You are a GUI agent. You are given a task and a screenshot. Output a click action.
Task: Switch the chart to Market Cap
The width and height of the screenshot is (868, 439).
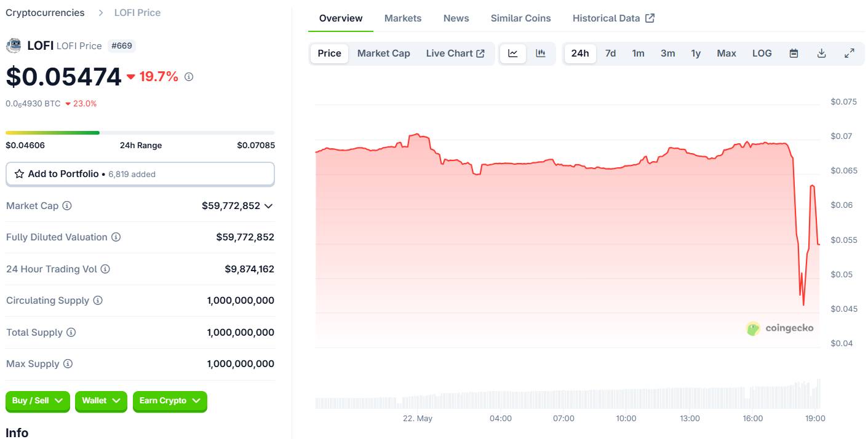pos(383,53)
